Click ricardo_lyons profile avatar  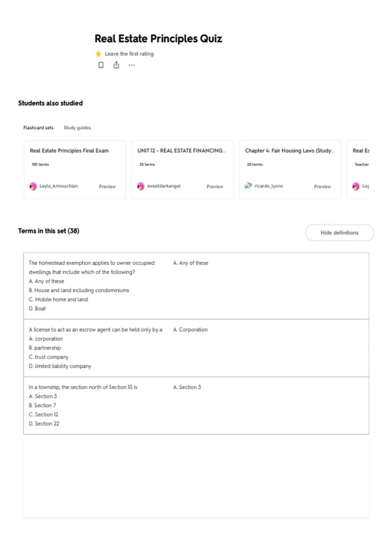click(x=248, y=185)
